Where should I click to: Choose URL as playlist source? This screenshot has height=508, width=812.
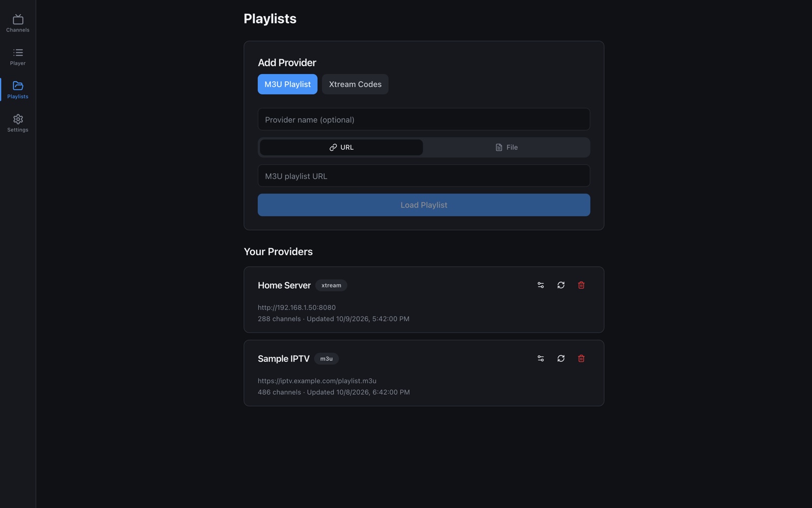tap(342, 147)
